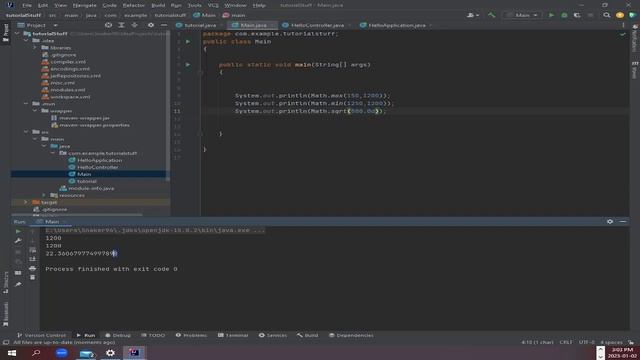Open Settings gear in taskbar
Image resolution: width=640 pixels, height=360 pixels.
pyautogui.click(x=110, y=353)
